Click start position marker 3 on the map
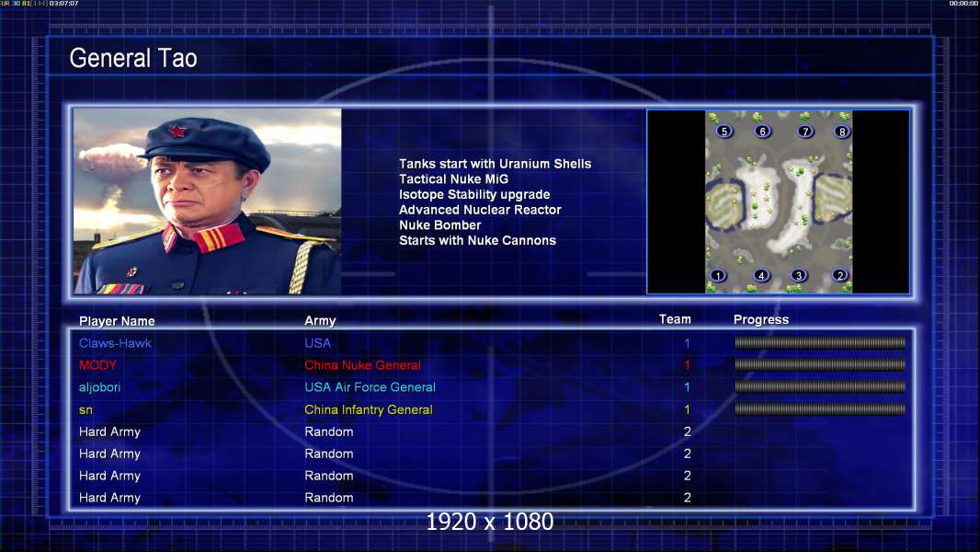This screenshot has height=552, width=980. (798, 275)
